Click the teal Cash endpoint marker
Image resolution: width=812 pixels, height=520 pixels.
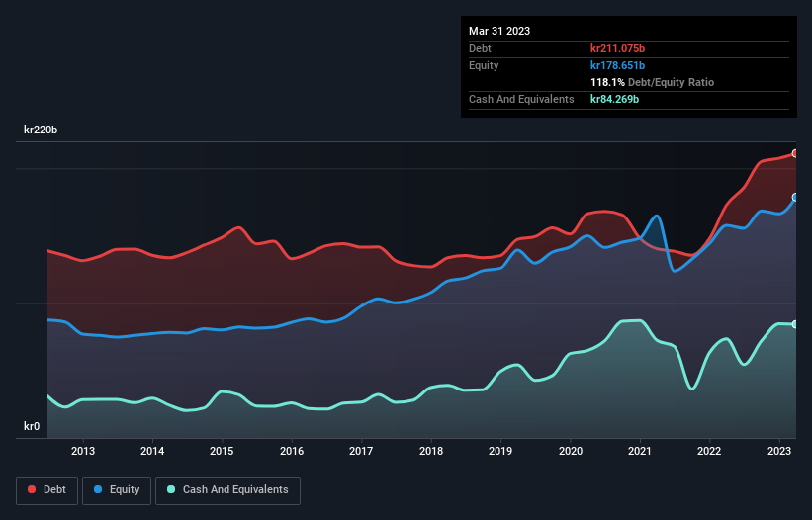[x=795, y=324]
